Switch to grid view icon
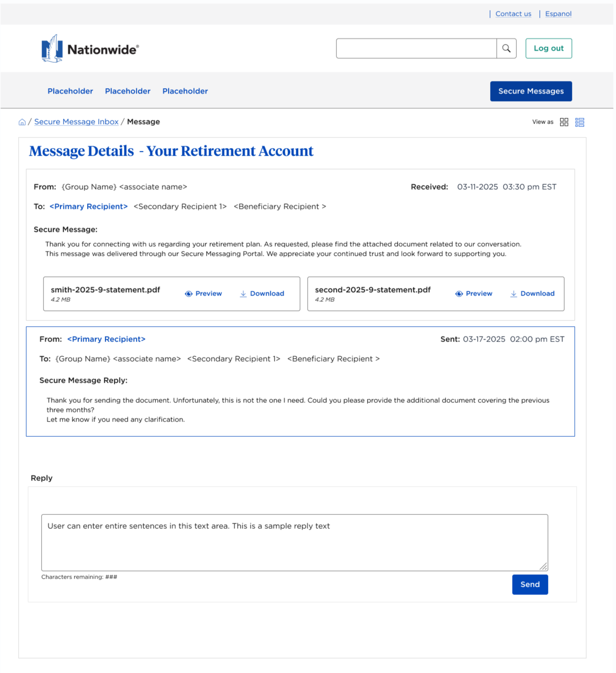Image resolution: width=616 pixels, height=673 pixels. pyautogui.click(x=564, y=122)
